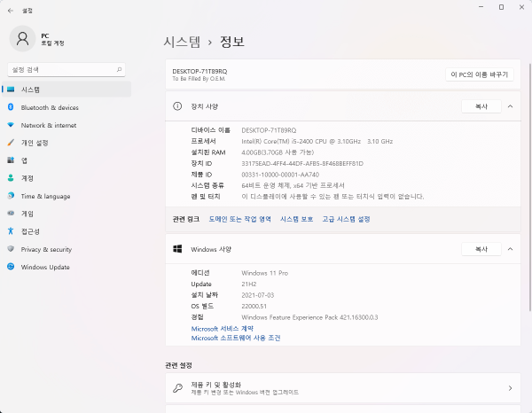532x413 pixels.
Task: Maximize the Settings window
Action: pyautogui.click(x=501, y=7)
